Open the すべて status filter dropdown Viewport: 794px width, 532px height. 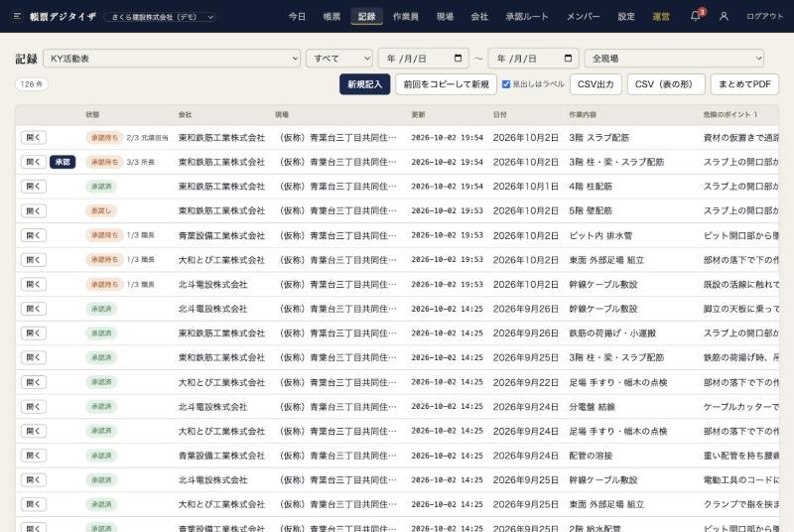(x=339, y=59)
